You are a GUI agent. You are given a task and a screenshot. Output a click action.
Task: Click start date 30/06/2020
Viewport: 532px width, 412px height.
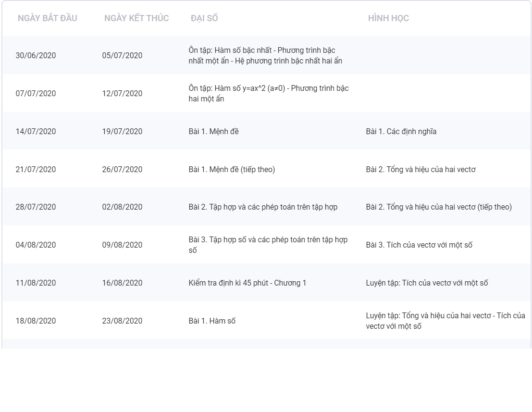[x=36, y=55]
